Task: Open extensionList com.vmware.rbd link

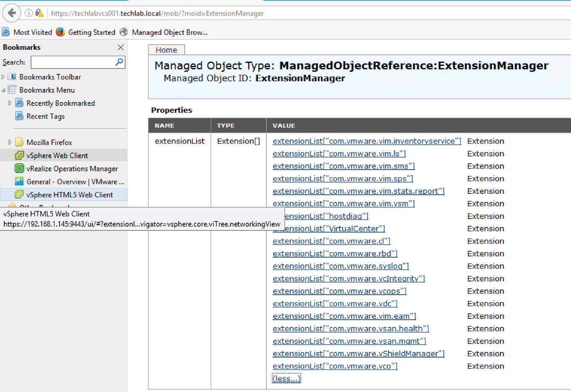Action: point(335,254)
